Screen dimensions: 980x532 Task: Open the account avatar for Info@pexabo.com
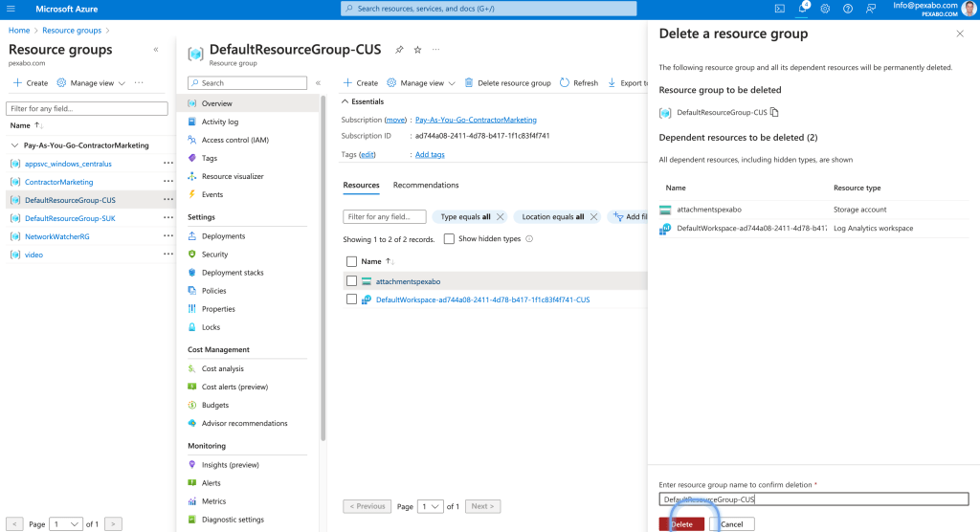tap(969, 9)
